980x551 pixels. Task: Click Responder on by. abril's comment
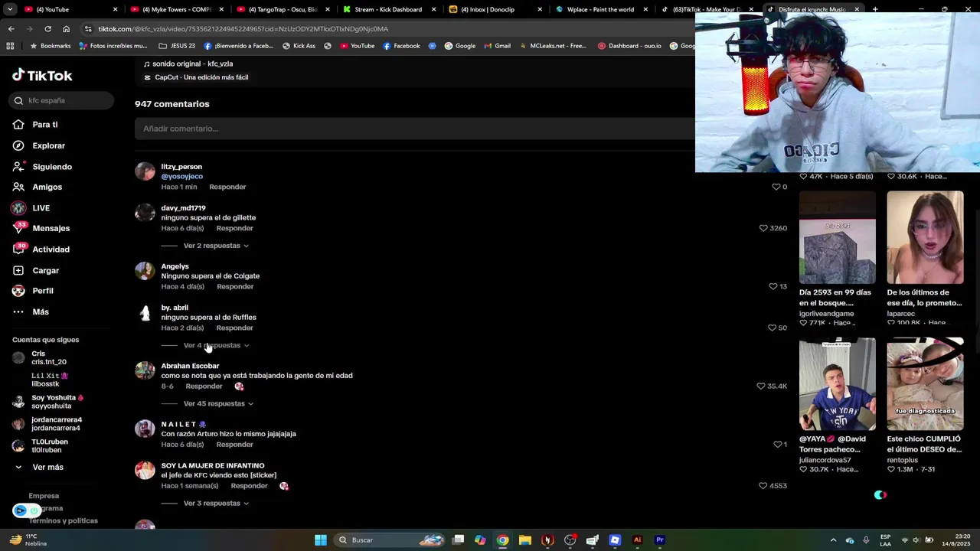pos(234,328)
